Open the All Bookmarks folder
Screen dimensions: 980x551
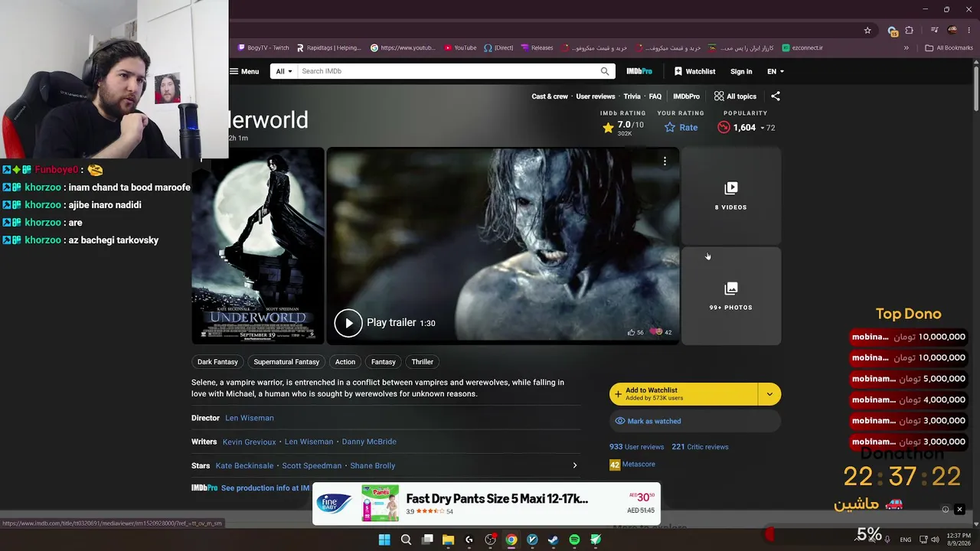[949, 47]
